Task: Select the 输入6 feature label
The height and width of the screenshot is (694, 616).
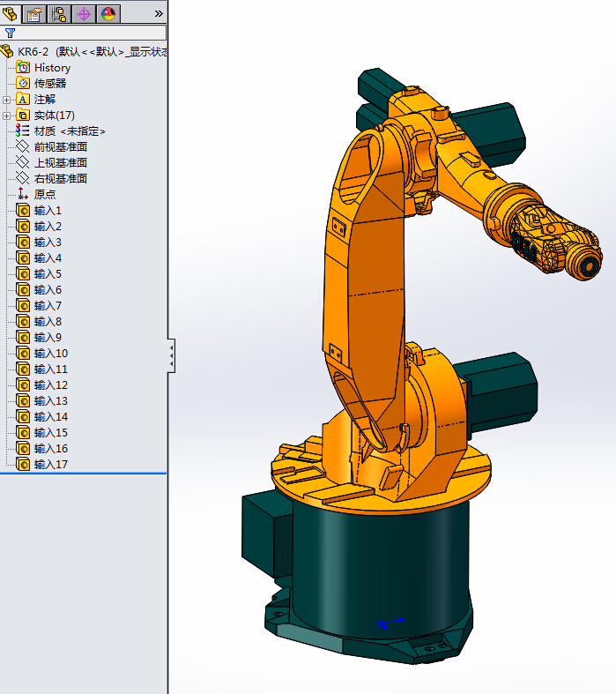Action: coord(48,290)
